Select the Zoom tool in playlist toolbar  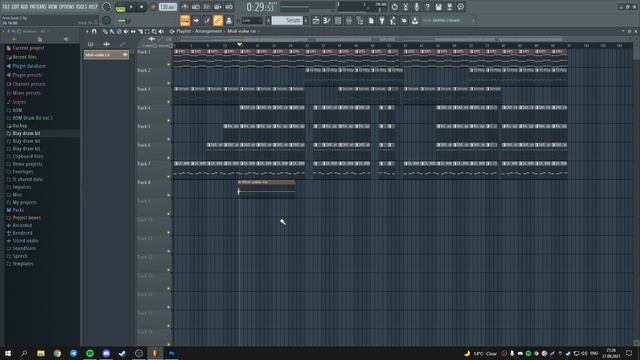(x=154, y=31)
